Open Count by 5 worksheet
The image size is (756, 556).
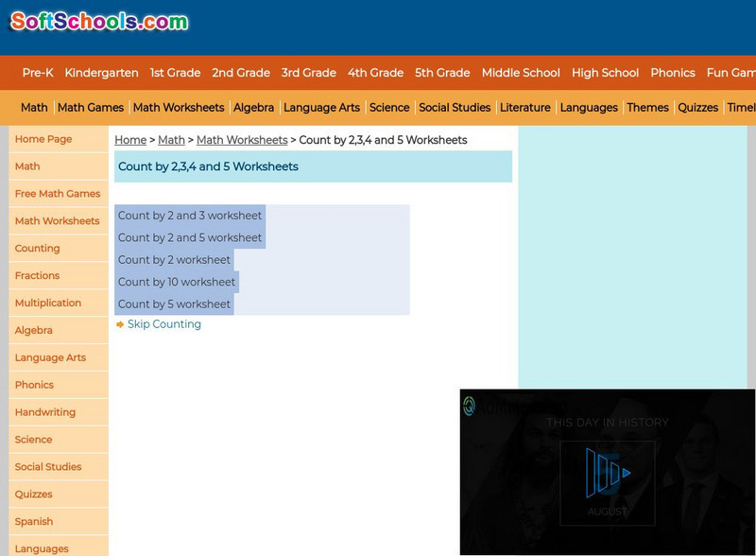(x=174, y=304)
